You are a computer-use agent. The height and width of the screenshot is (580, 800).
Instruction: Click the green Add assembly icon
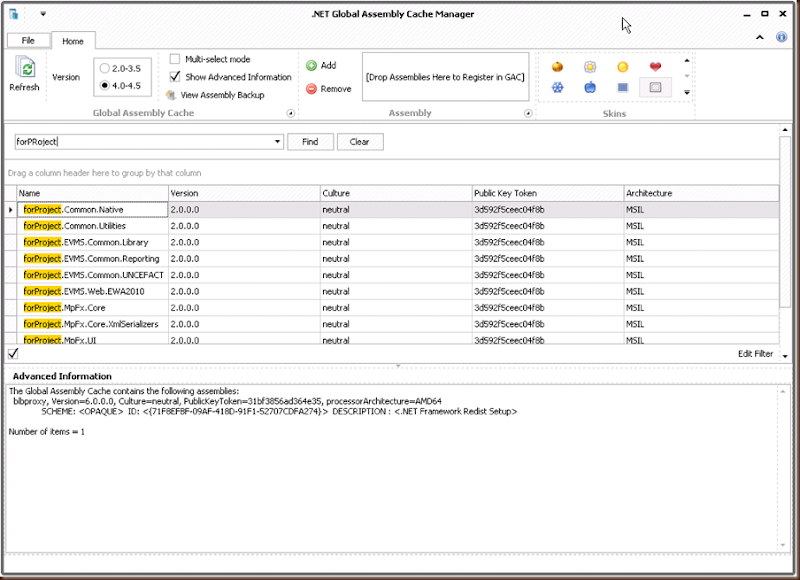pos(311,65)
